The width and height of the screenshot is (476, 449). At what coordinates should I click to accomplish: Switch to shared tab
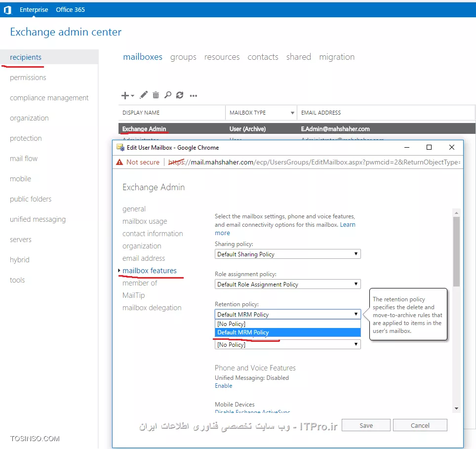(x=299, y=57)
